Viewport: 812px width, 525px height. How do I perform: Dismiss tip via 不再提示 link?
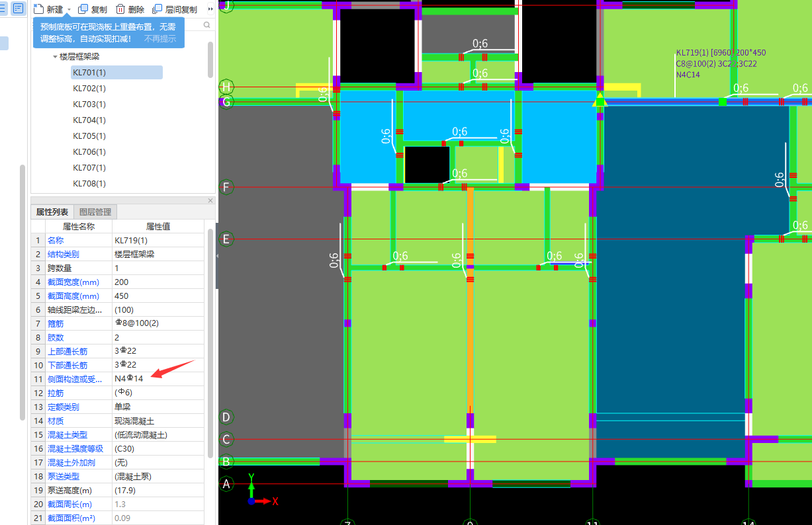(160, 38)
